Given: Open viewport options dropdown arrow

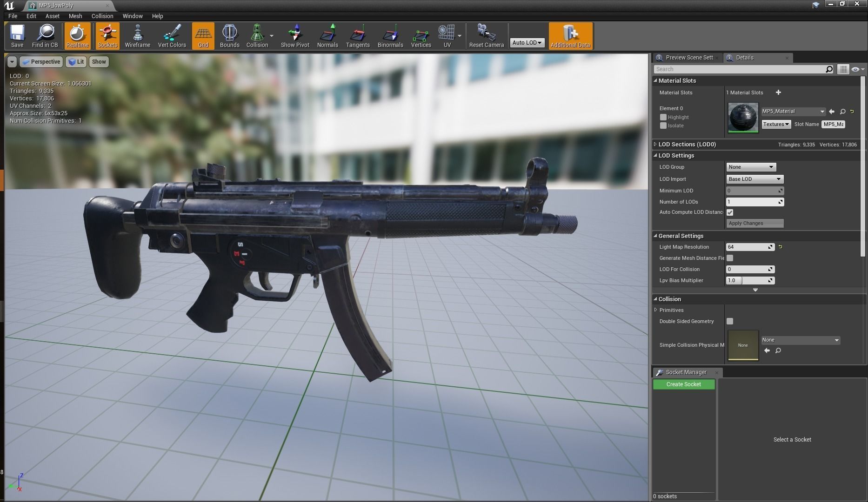Looking at the screenshot, I should point(12,62).
